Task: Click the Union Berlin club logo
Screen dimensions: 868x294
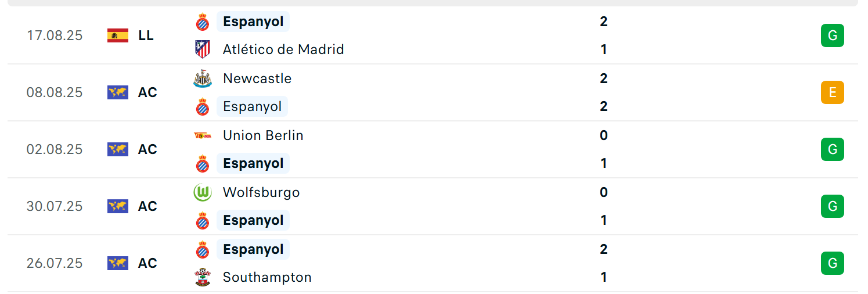Action: (202, 135)
